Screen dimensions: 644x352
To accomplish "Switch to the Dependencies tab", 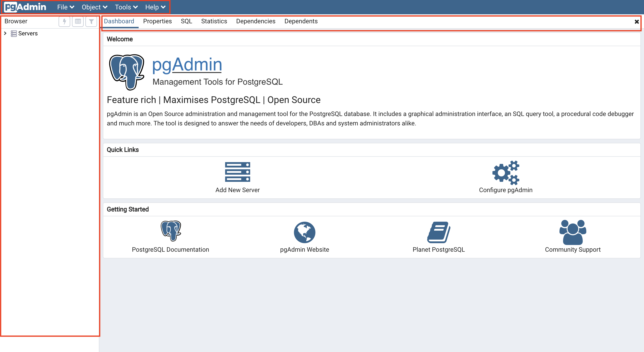I will (256, 21).
